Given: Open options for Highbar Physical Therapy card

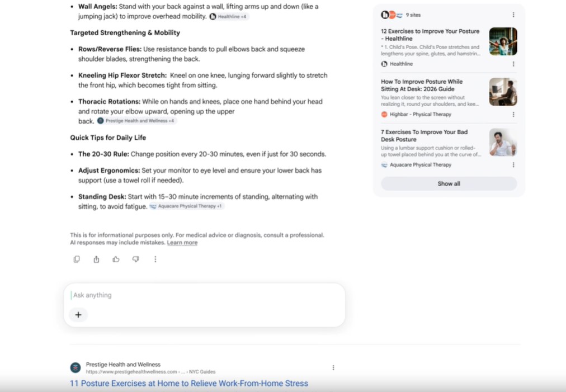Looking at the screenshot, I should pos(513,115).
